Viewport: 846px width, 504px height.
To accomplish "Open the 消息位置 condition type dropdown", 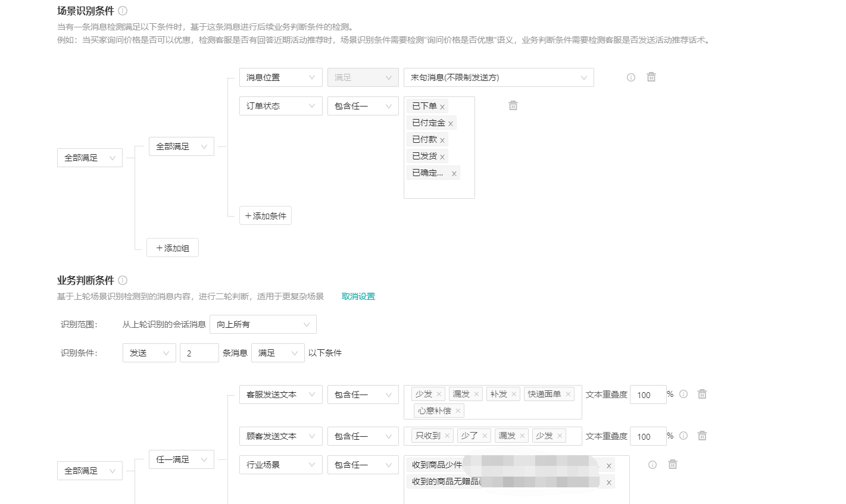I will pyautogui.click(x=280, y=77).
